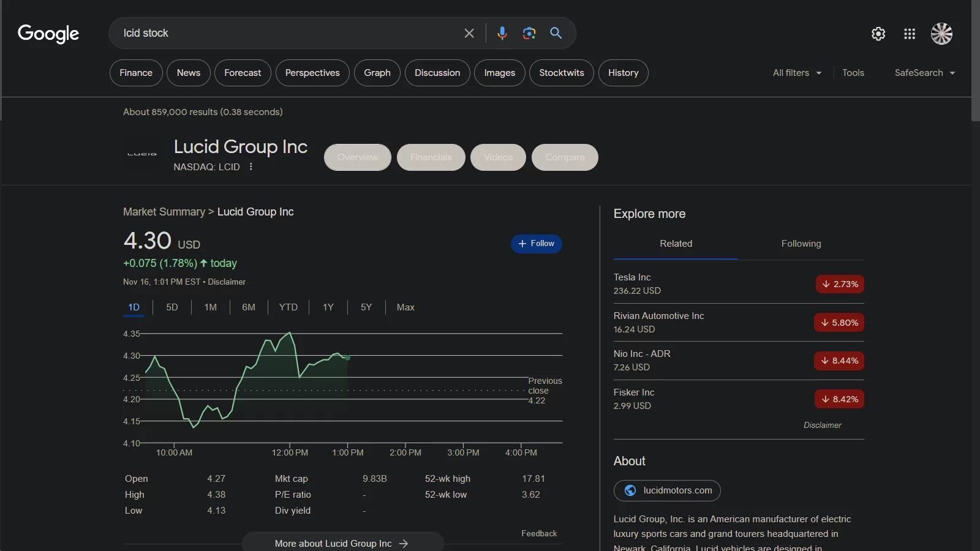Click the Feedback link
The height and width of the screenshot is (551, 980).
(539, 534)
